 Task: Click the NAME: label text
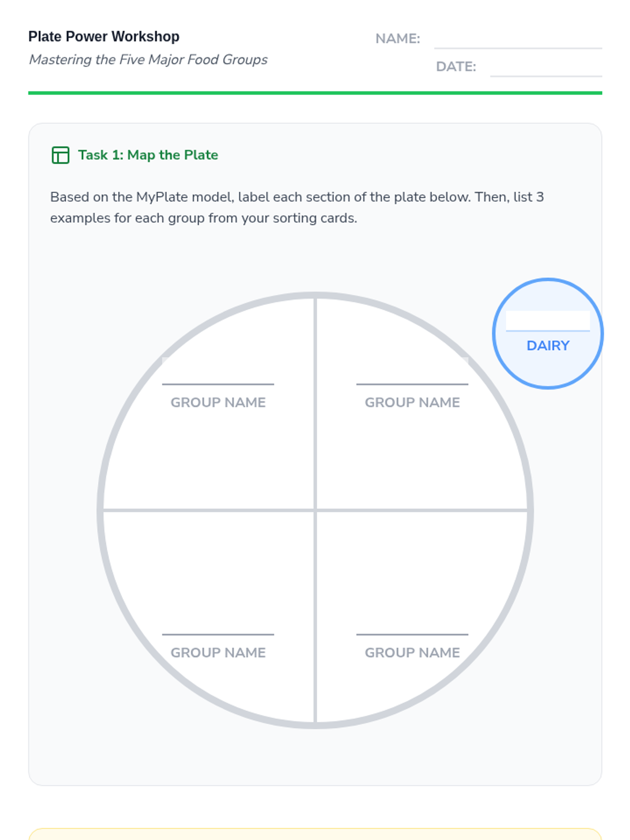[397, 39]
